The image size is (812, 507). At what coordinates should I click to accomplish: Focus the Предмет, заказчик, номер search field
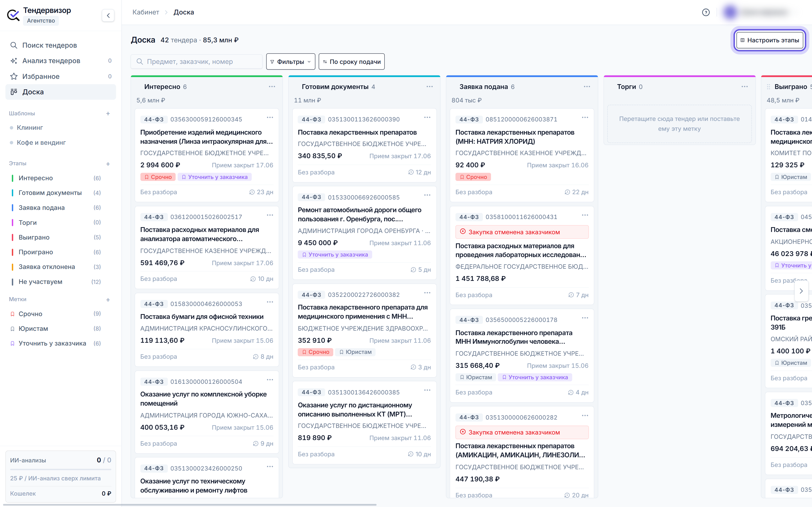click(x=197, y=62)
